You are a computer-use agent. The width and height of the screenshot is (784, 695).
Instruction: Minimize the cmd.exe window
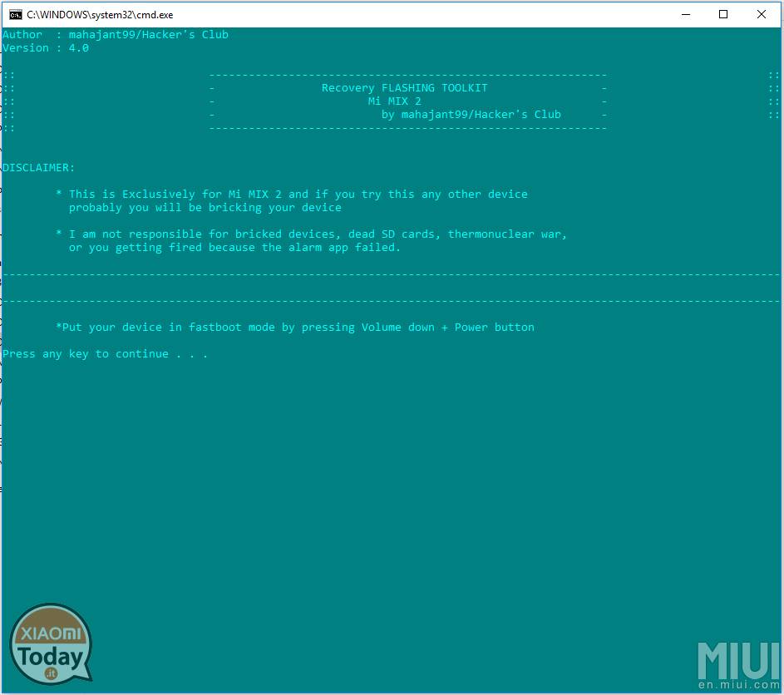pyautogui.click(x=686, y=14)
